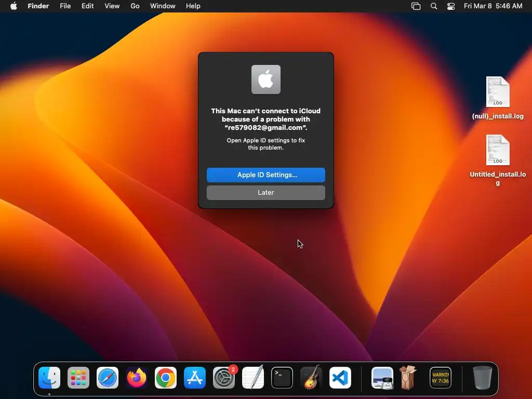Launch Firefox from the Dock
This screenshot has width=532, height=399.
tap(137, 378)
